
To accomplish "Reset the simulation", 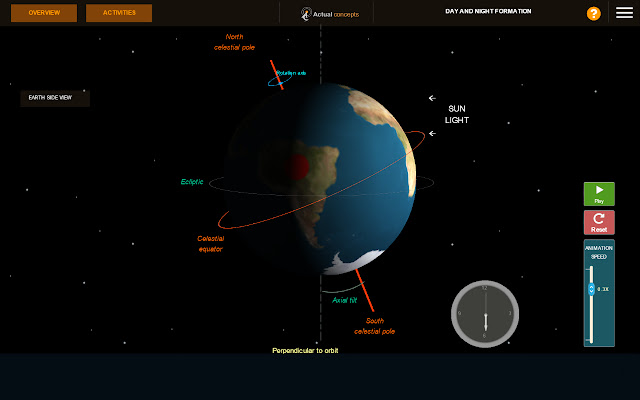I will [599, 222].
